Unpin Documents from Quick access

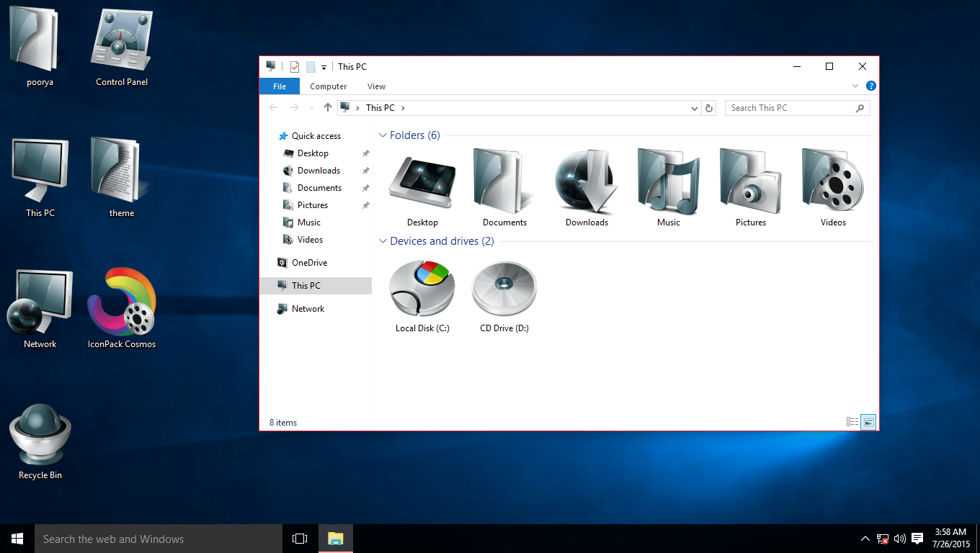click(x=365, y=187)
